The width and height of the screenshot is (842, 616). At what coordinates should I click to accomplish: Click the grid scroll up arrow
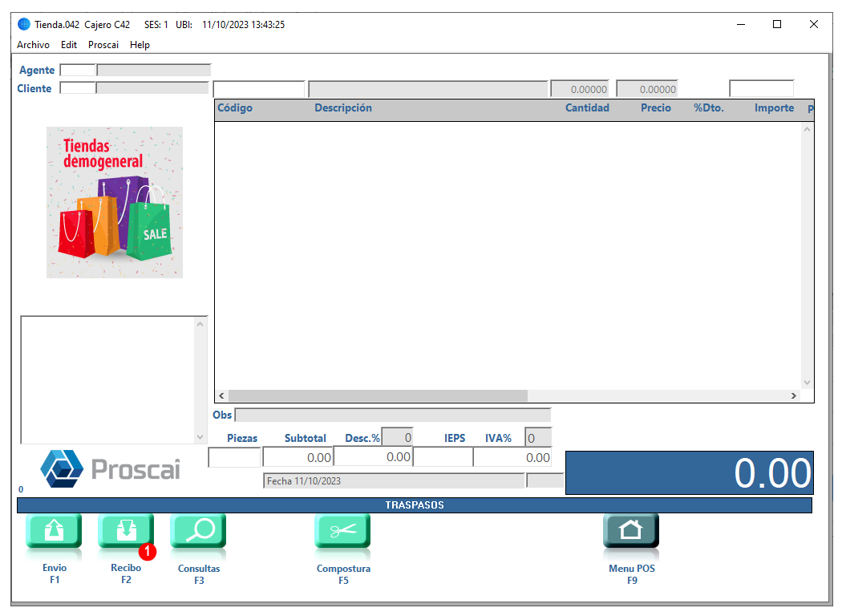tap(807, 129)
